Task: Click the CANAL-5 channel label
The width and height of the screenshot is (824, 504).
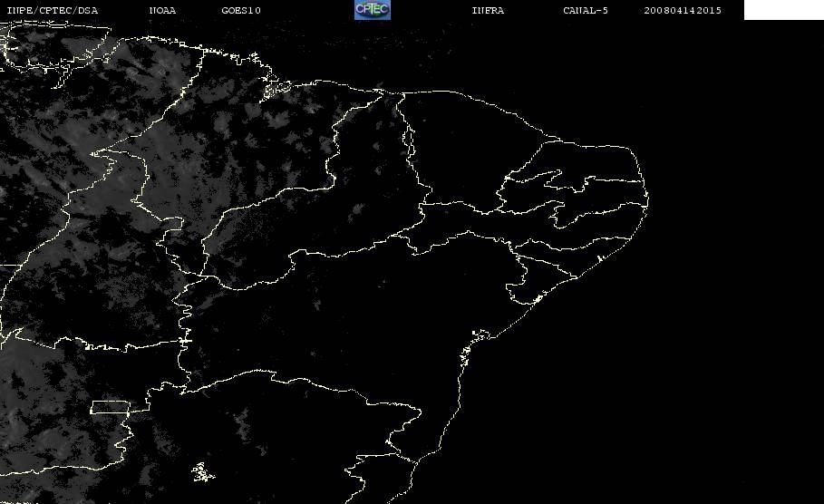Action: tap(586, 11)
